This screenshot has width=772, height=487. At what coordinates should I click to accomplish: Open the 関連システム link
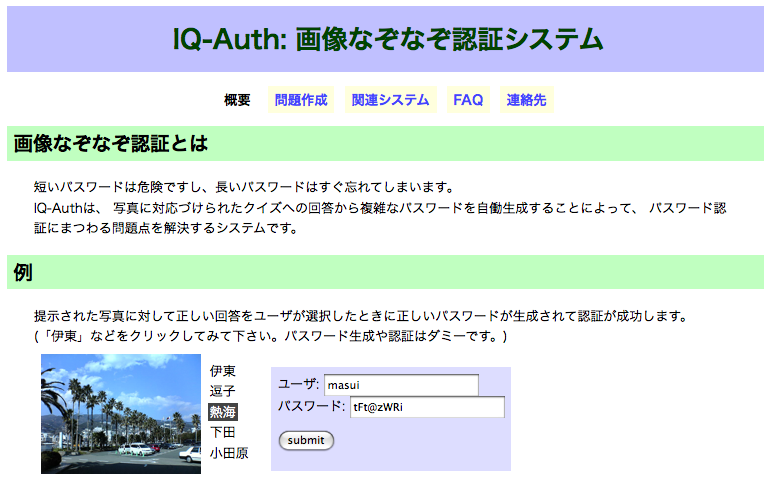[390, 100]
